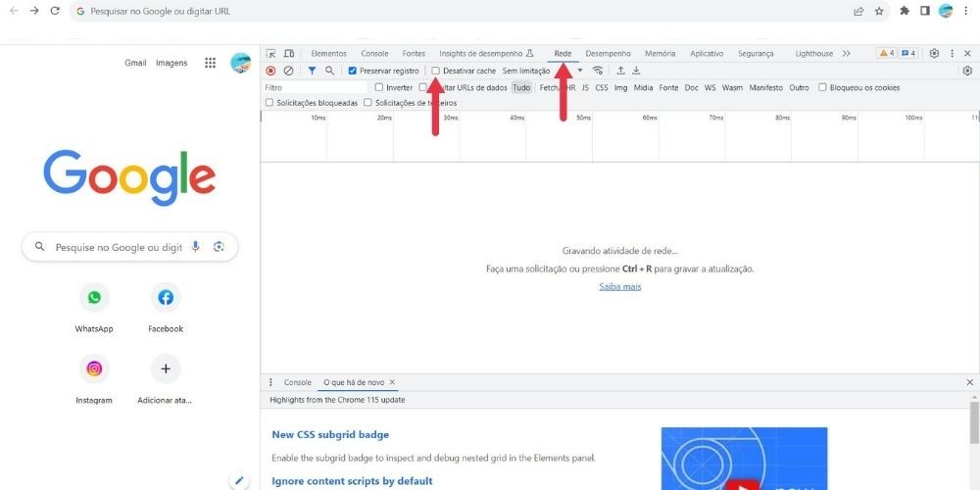Open the Chrome three-dot menu
The width and height of the screenshot is (980, 490).
[967, 11]
